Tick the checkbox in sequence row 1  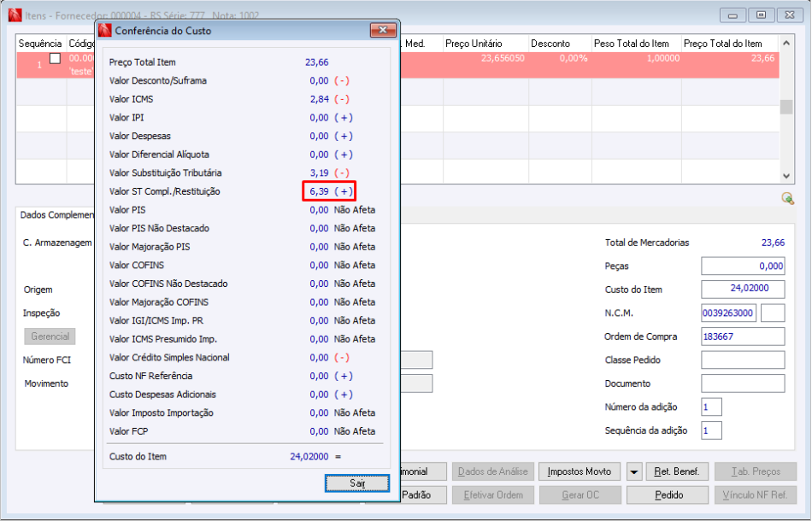pyautogui.click(x=55, y=58)
